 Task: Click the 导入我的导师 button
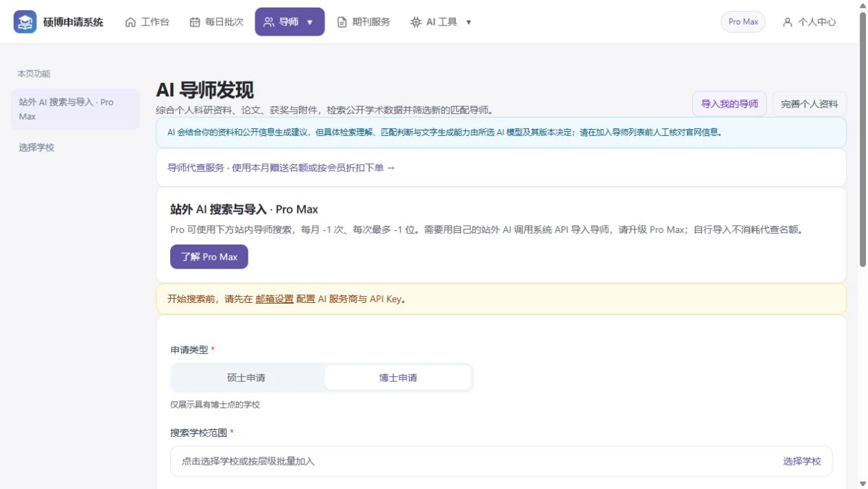[x=729, y=104]
